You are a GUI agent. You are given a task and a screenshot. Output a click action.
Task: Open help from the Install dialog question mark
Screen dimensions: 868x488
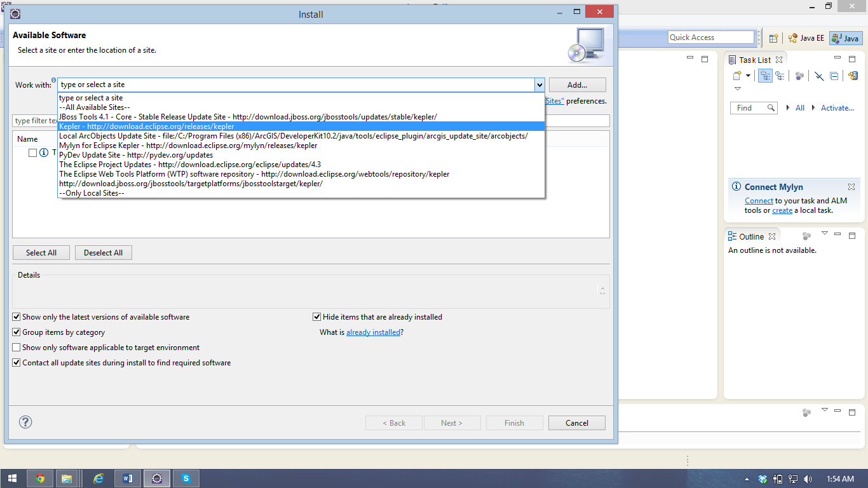(x=25, y=421)
